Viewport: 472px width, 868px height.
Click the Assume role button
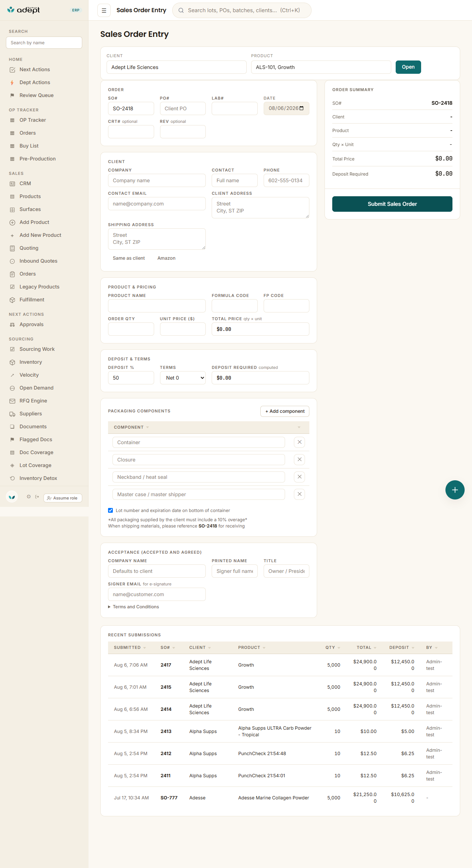point(63,498)
